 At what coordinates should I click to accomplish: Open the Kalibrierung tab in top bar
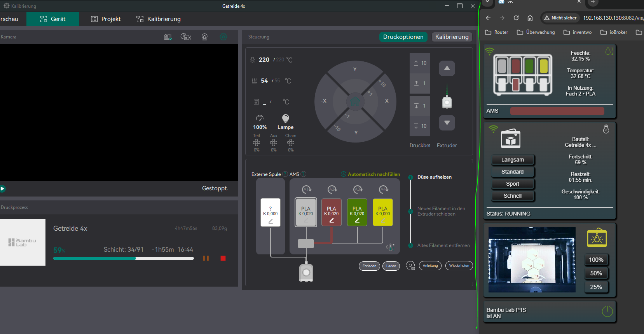click(159, 19)
